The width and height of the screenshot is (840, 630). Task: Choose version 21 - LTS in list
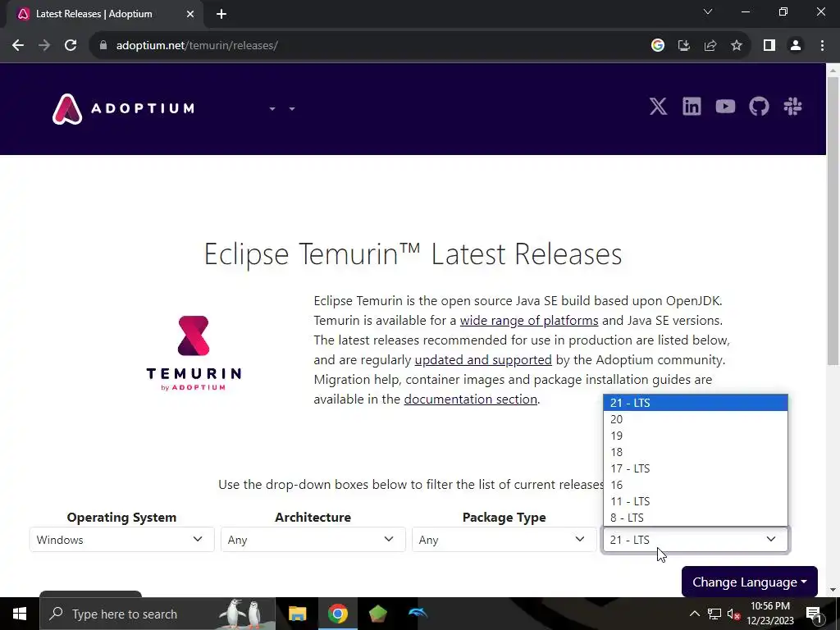click(696, 403)
